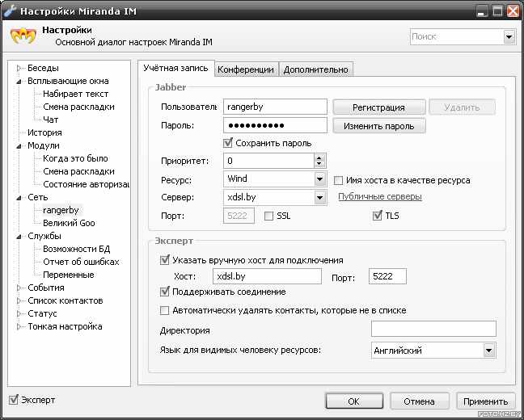The height and width of the screenshot is (420, 524).
Task: Expand the Тонкая настройка tree node
Action: [x=19, y=326]
